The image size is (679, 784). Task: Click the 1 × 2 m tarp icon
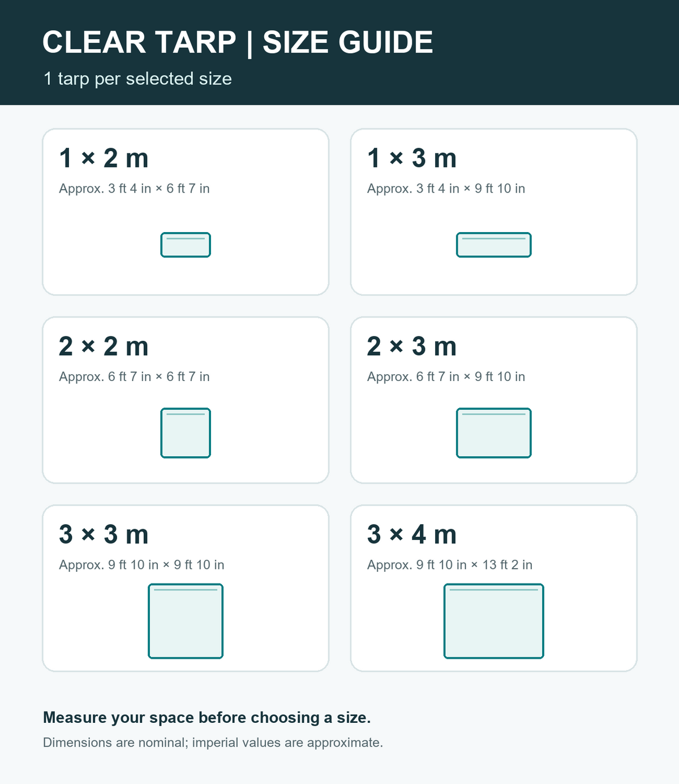[x=186, y=245]
